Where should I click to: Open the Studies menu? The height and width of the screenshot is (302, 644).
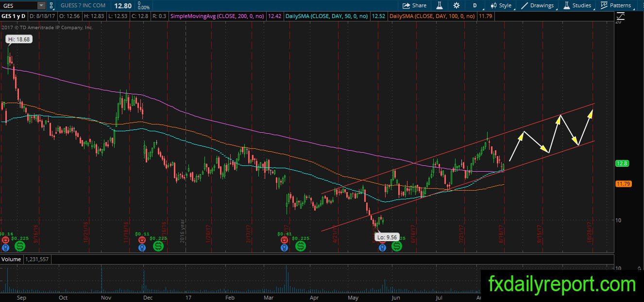577,5
